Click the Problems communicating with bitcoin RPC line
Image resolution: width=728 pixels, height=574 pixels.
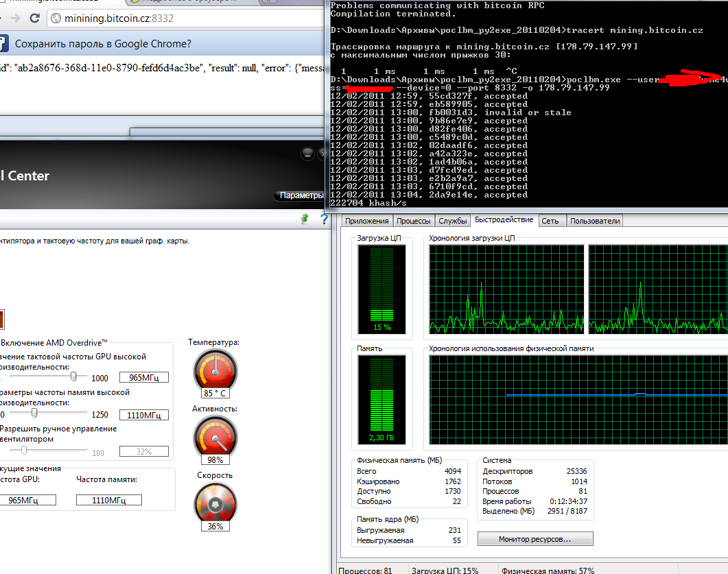[x=437, y=5]
